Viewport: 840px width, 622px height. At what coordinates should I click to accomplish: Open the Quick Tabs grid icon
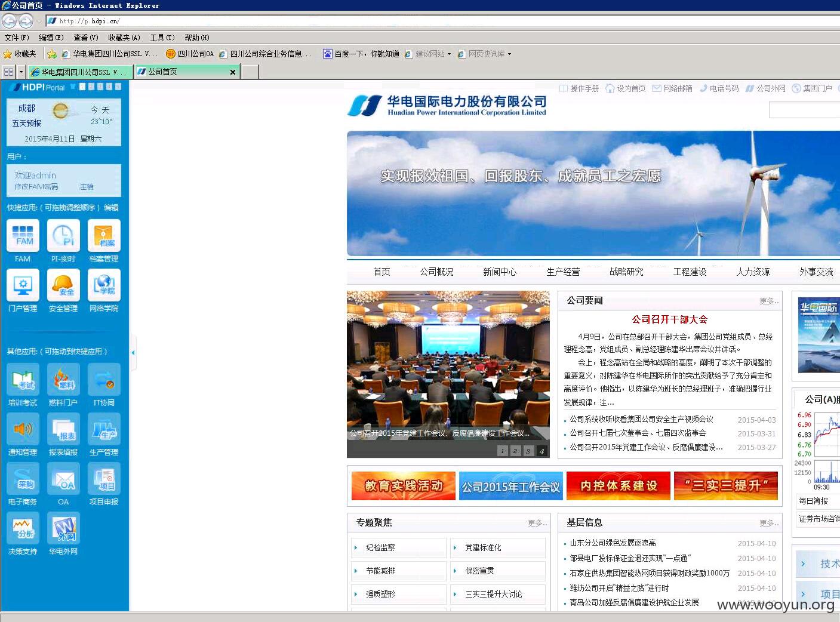click(8, 72)
